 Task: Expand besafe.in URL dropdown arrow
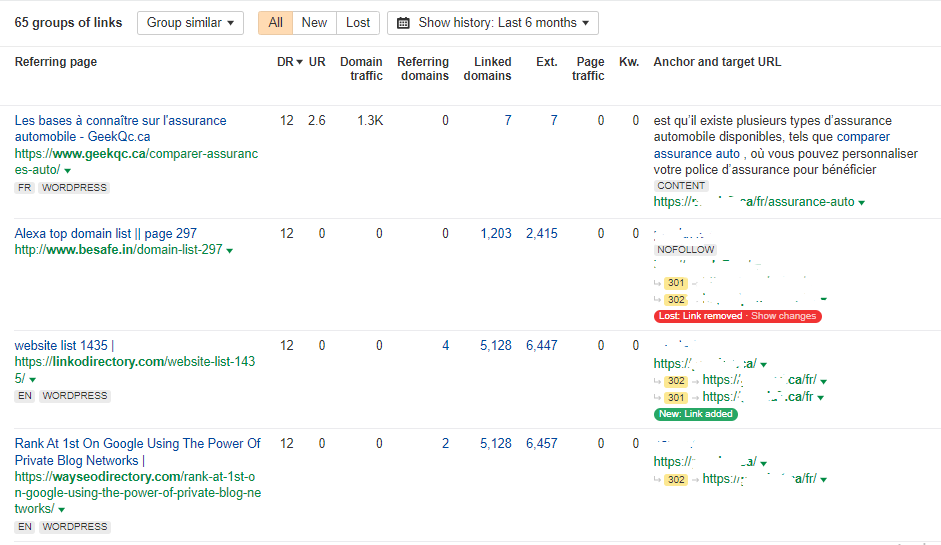[x=230, y=251]
